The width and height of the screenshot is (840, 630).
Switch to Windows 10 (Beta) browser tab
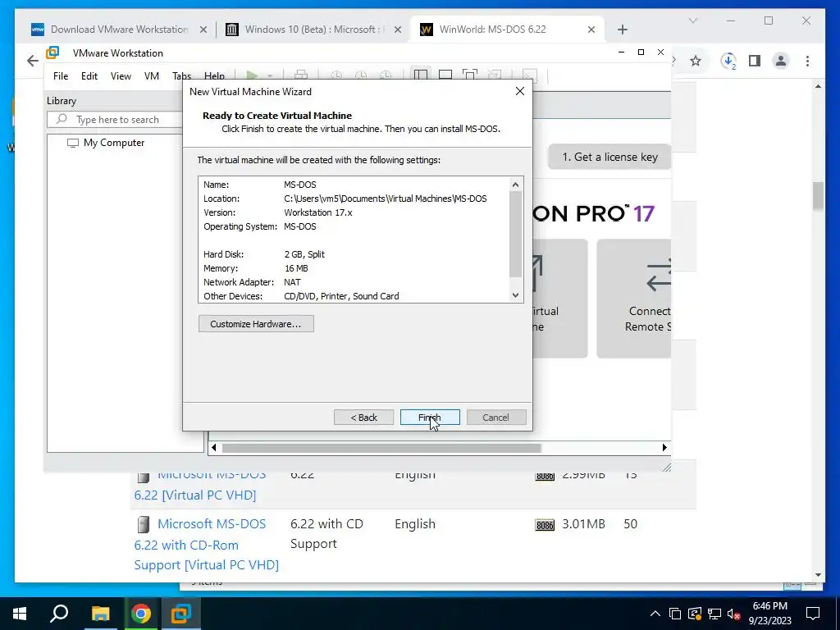(313, 30)
